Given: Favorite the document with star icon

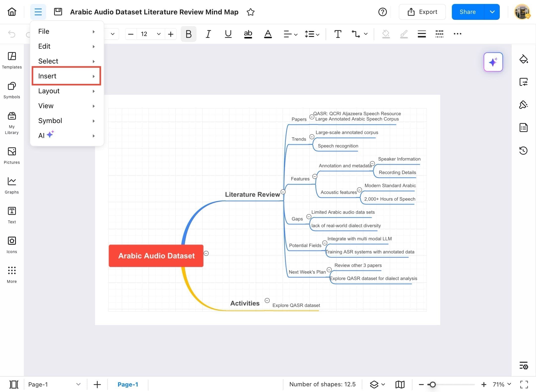Looking at the screenshot, I should 250,12.
